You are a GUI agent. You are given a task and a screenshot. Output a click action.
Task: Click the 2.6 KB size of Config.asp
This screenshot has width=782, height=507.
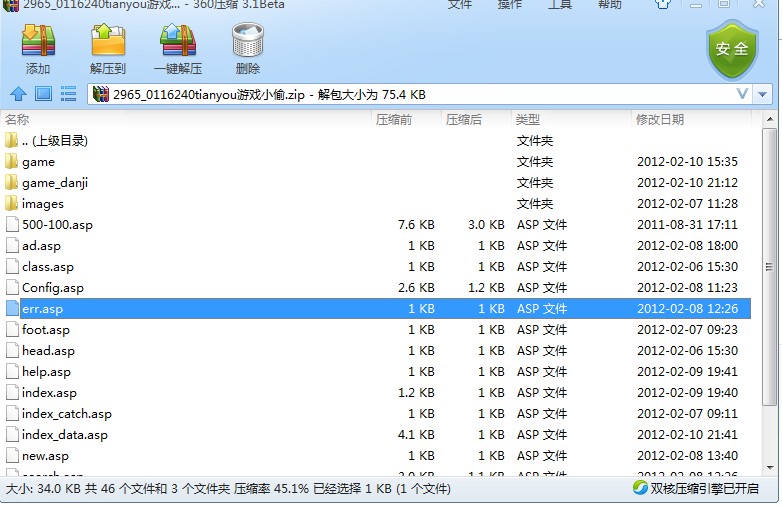point(416,288)
